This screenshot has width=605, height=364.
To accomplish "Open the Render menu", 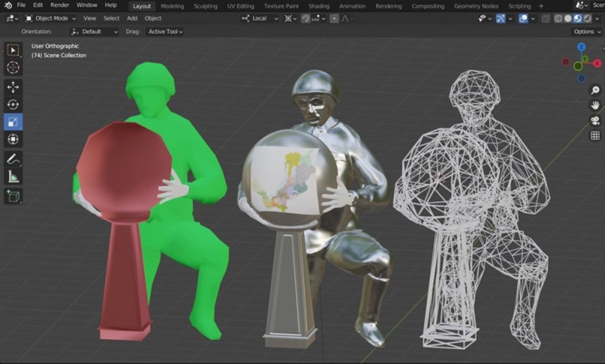I will [60, 5].
